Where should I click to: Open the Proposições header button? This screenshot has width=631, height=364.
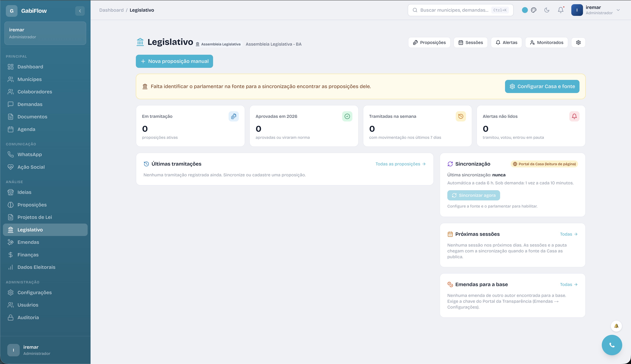click(x=429, y=42)
